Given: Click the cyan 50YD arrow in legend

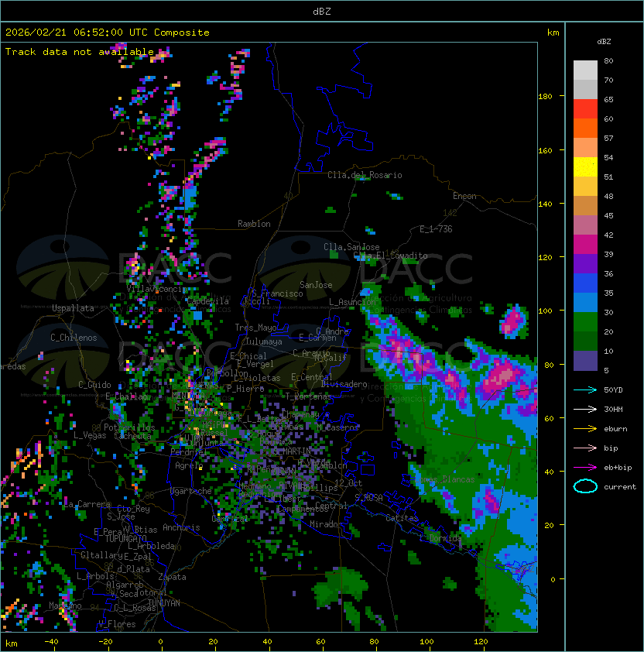Looking at the screenshot, I should (x=585, y=389).
